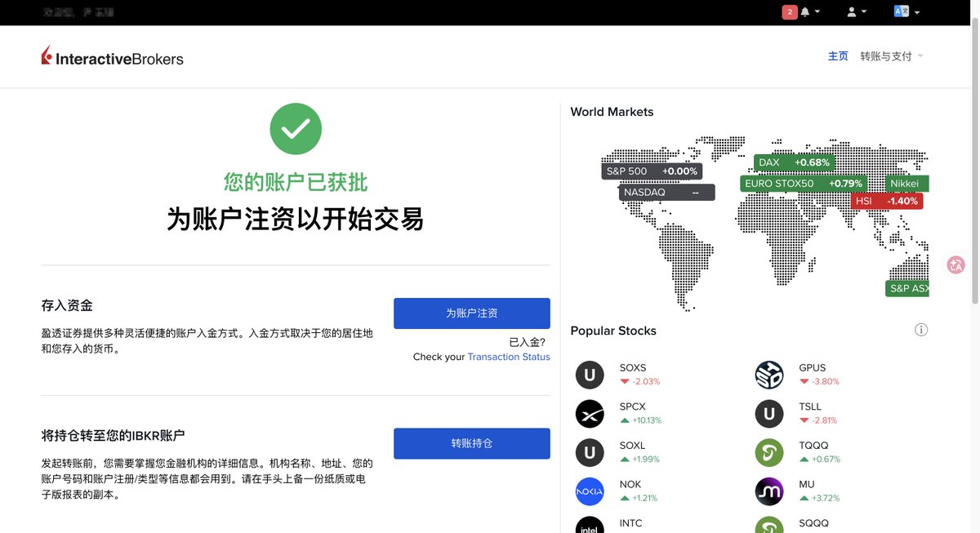Click the TSLL stock logo icon
The image size is (980, 533).
point(769,414)
